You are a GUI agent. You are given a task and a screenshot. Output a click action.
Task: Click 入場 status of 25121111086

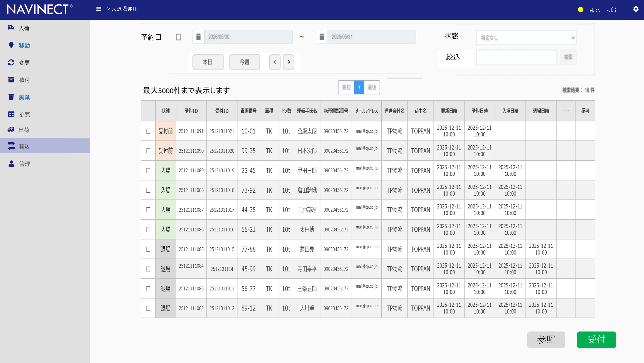click(165, 229)
